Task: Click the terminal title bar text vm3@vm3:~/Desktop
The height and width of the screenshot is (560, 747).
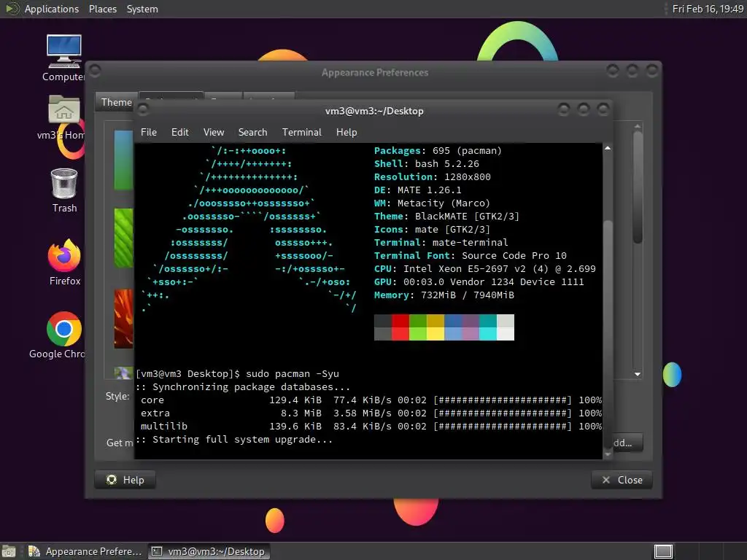Action: (374, 111)
